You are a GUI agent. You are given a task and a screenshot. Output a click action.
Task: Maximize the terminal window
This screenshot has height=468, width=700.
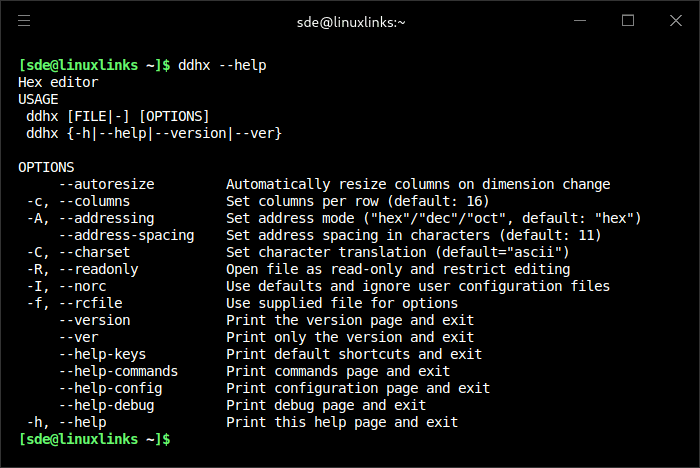(628, 20)
